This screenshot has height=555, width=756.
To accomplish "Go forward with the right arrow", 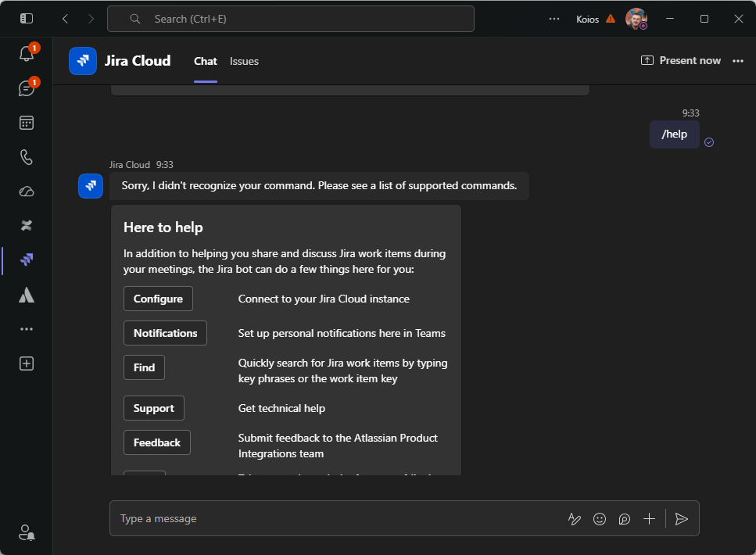I will (x=91, y=19).
